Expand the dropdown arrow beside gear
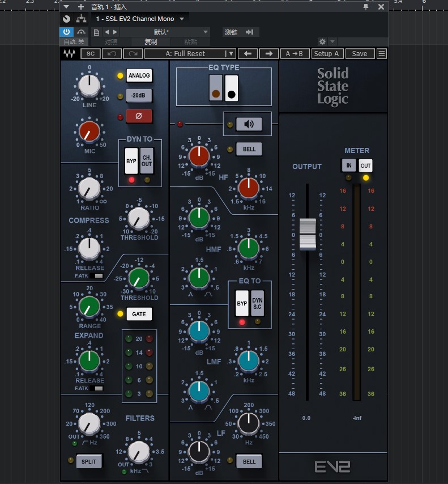 point(332,41)
